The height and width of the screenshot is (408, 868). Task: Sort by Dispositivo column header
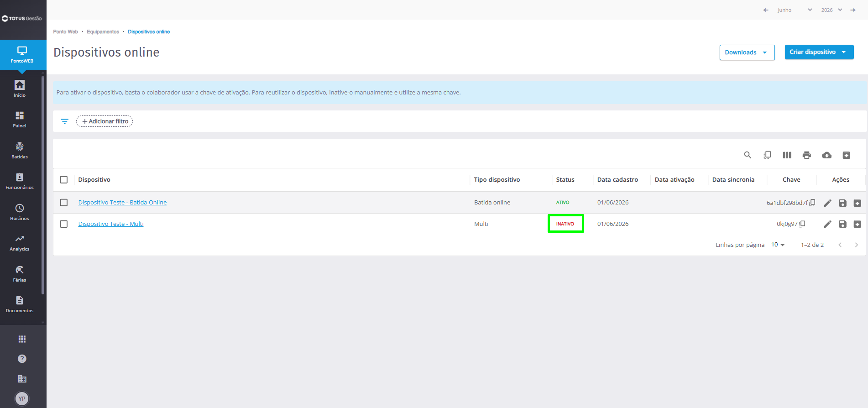[94, 180]
